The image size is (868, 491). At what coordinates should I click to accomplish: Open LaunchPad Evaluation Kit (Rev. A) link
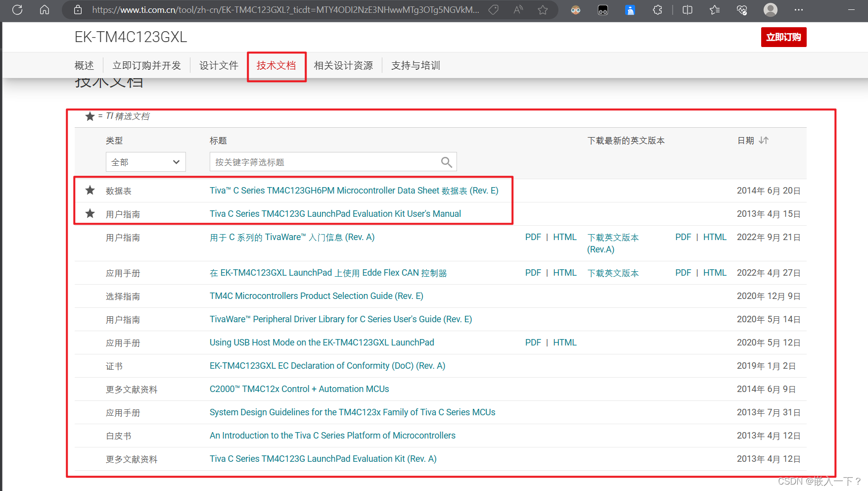pos(323,459)
